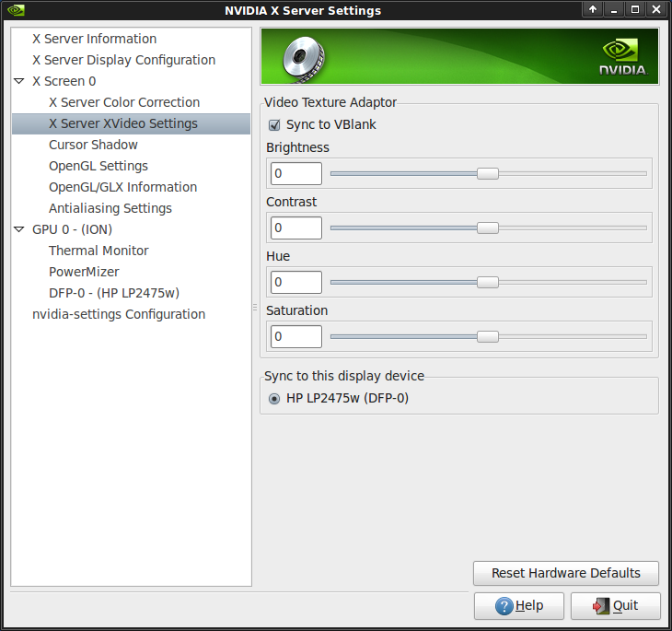Open OpenGL/GLX Information page

pyautogui.click(x=123, y=187)
